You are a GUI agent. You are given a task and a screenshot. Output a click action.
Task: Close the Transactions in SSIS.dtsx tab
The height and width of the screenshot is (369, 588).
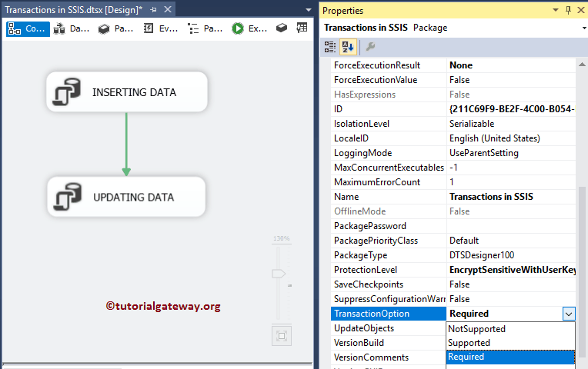coord(168,9)
